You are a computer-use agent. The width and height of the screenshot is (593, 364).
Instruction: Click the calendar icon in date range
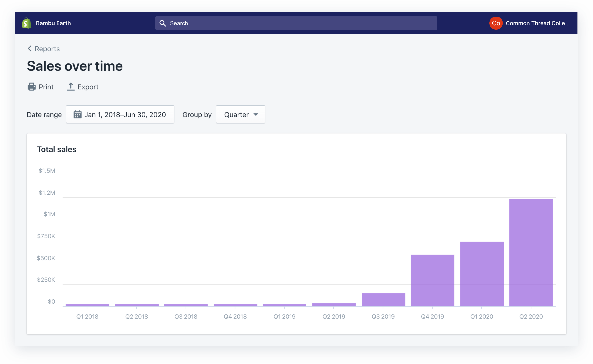click(77, 115)
